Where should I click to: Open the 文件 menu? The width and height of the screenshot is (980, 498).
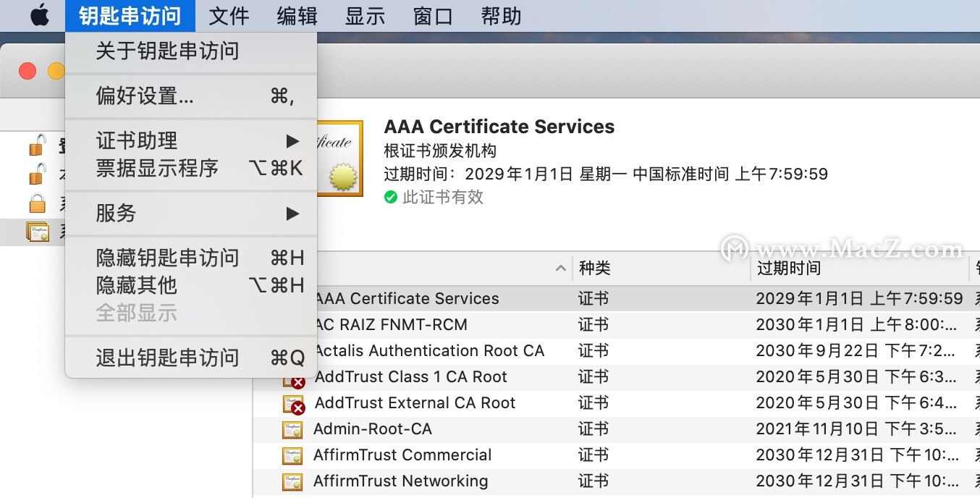(229, 16)
